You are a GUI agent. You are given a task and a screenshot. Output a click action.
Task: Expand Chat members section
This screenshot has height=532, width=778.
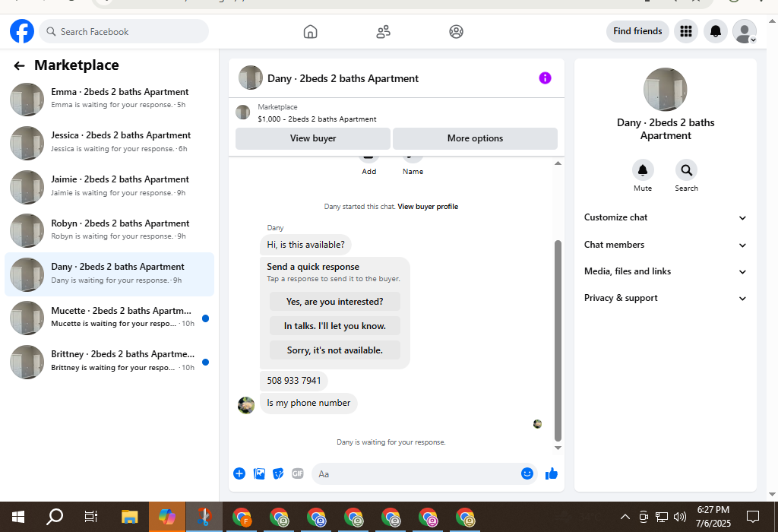pos(665,245)
